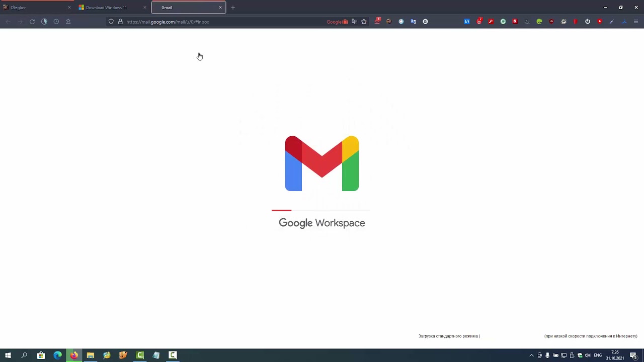Image resolution: width=644 pixels, height=362 pixels.
Task: Click the Gmail loading progress bar
Action: [x=321, y=210]
